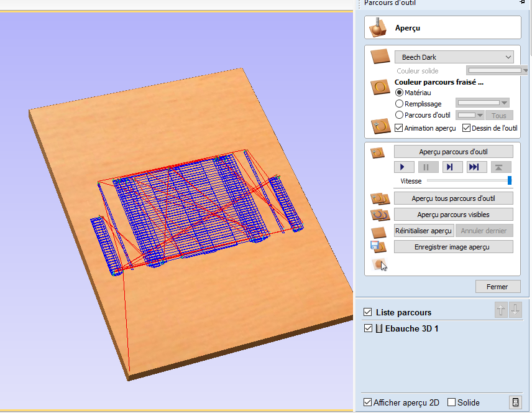Move toolpath up with the up arrow
Screen dimensions: 532x413
[501, 310]
